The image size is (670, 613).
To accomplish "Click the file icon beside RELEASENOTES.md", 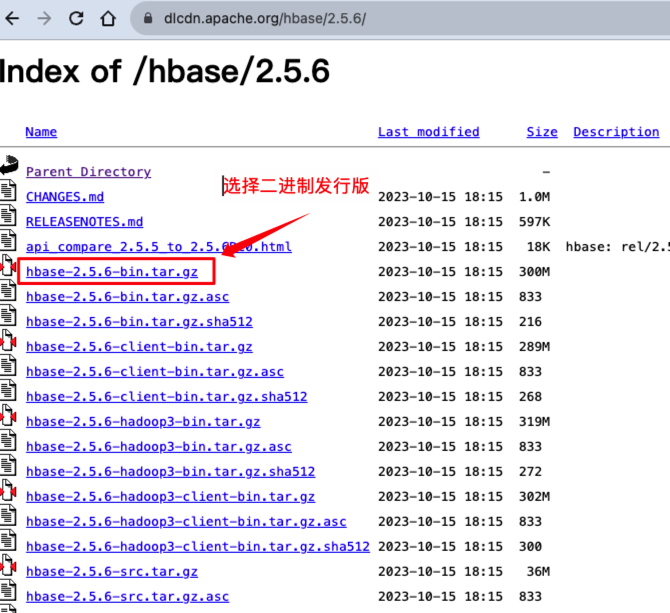I will (x=8, y=215).
